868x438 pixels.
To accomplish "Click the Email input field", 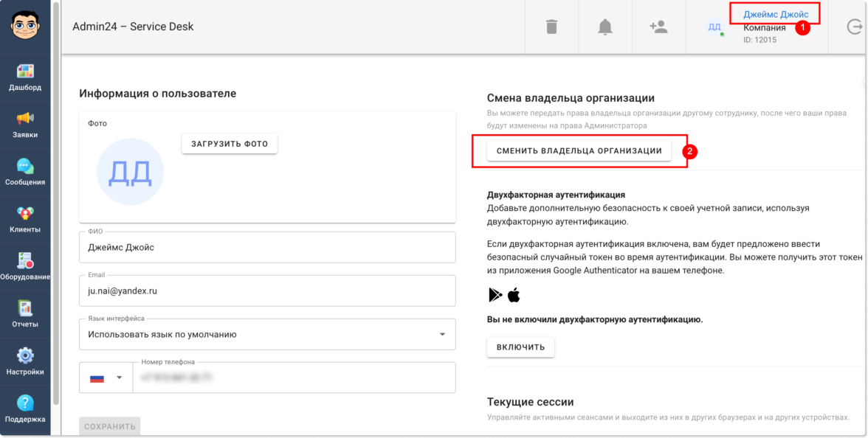I will (x=267, y=291).
